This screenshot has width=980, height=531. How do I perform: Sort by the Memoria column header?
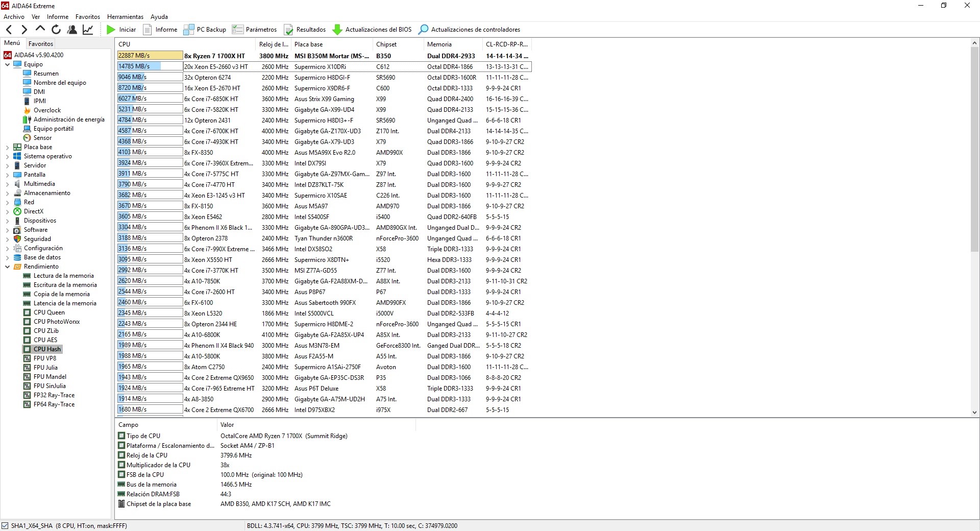tap(454, 44)
